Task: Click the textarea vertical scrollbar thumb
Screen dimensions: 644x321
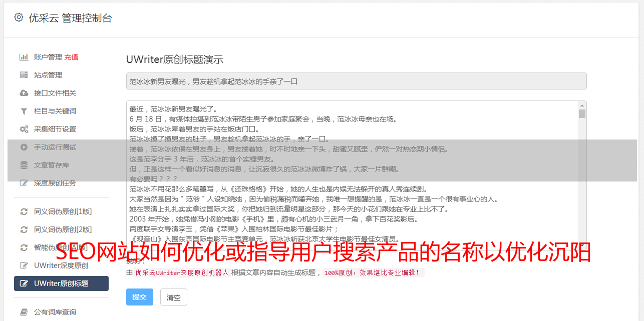Action: (x=582, y=113)
